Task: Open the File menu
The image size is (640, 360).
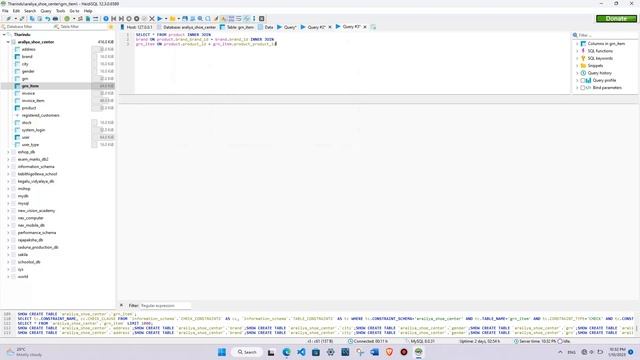Action: pyautogui.click(x=5, y=11)
